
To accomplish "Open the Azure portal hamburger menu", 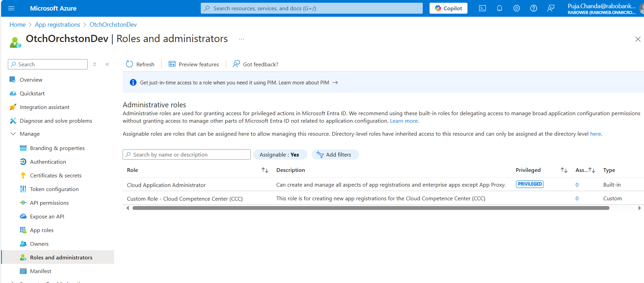I will coord(11,8).
